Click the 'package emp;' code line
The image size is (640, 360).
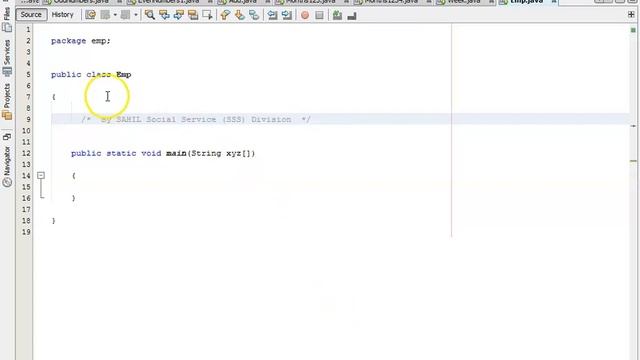coord(81,41)
